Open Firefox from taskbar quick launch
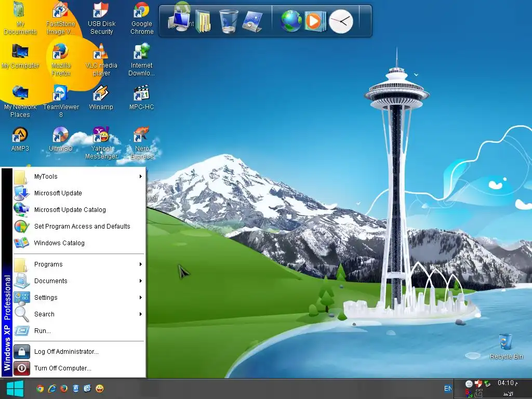The image size is (532, 399). click(63, 389)
